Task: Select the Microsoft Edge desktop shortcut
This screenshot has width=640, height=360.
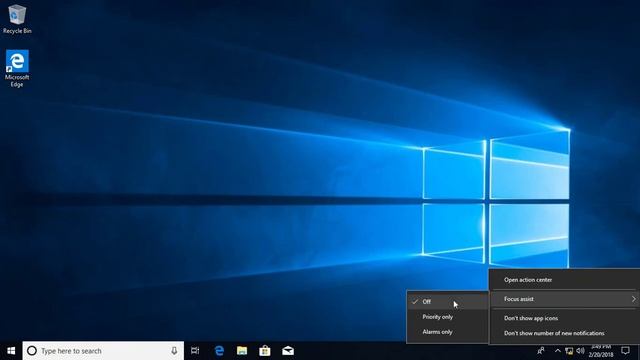Action: (17, 69)
